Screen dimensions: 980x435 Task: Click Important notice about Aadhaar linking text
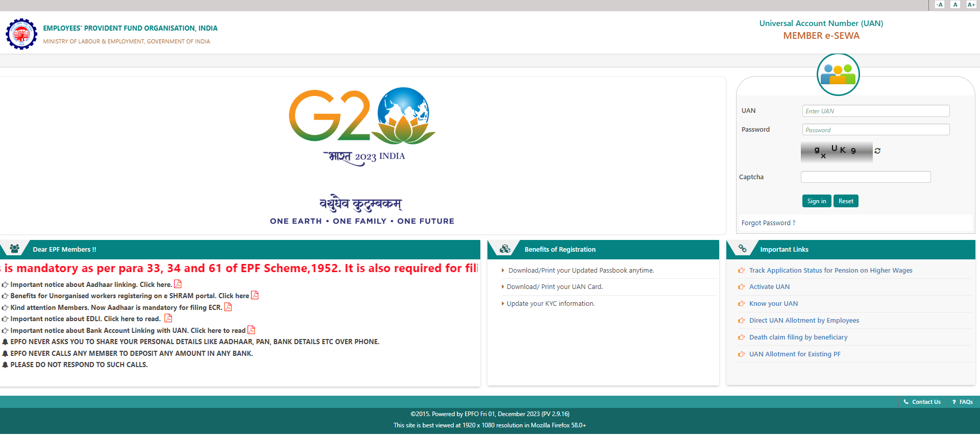click(x=91, y=285)
